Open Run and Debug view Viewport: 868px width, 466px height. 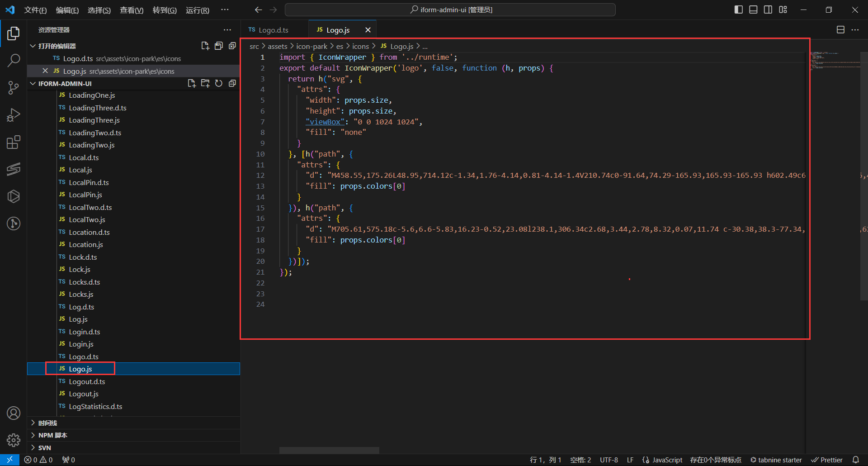pyautogui.click(x=14, y=115)
